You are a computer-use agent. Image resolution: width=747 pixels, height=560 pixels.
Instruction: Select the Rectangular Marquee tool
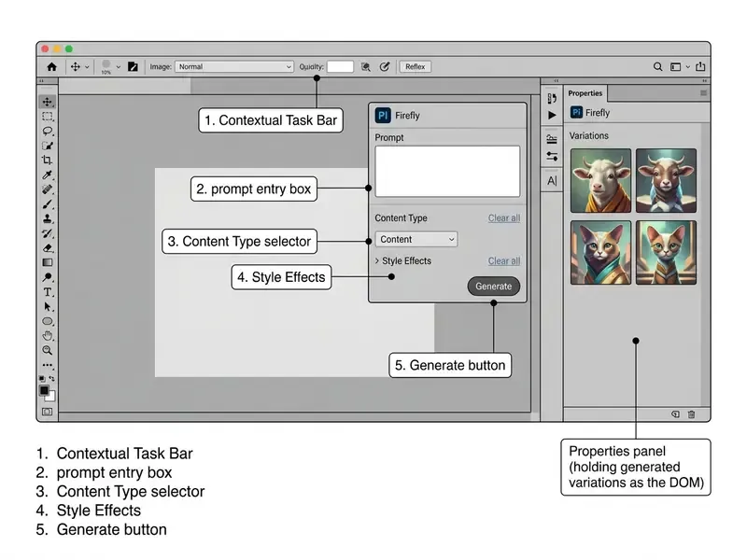(x=48, y=117)
